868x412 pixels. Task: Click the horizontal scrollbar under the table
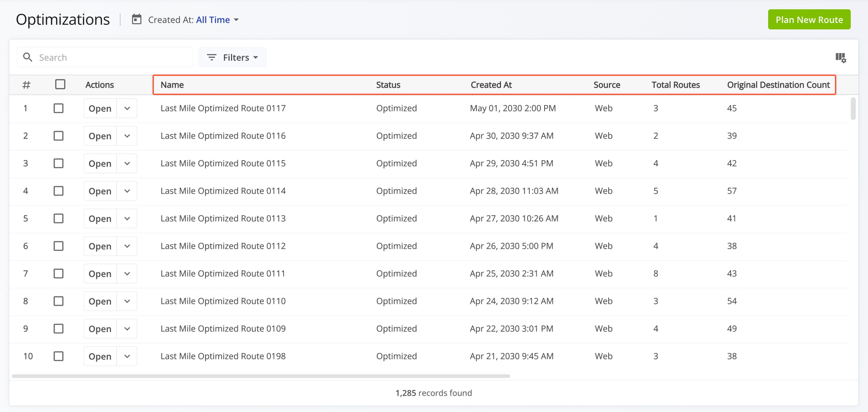(261, 376)
